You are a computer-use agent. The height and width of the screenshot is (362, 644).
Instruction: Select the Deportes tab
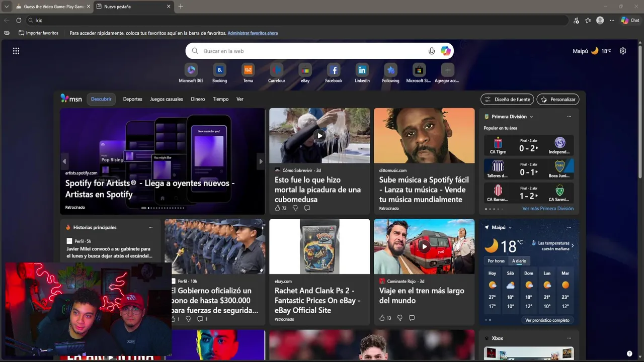[x=133, y=99]
